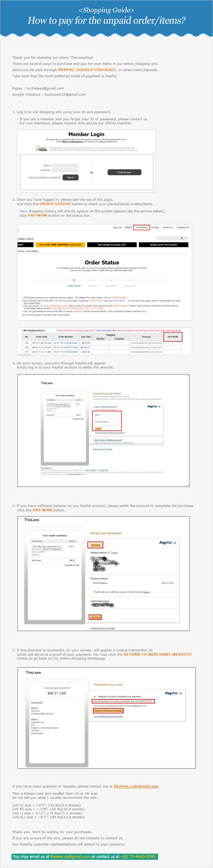The height and width of the screenshot is (868, 213).
Task: Expand the 'Have a PayPal account?' section arrow
Action: click(x=93, y=407)
